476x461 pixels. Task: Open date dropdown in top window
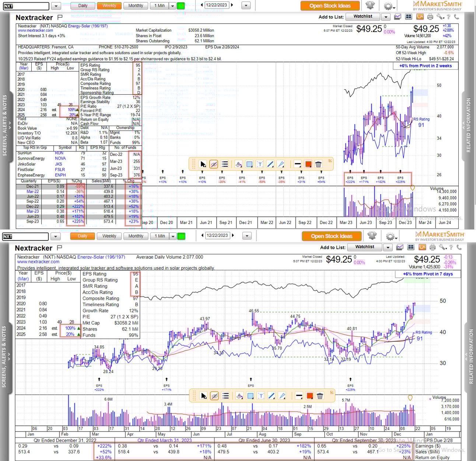(x=246, y=6)
